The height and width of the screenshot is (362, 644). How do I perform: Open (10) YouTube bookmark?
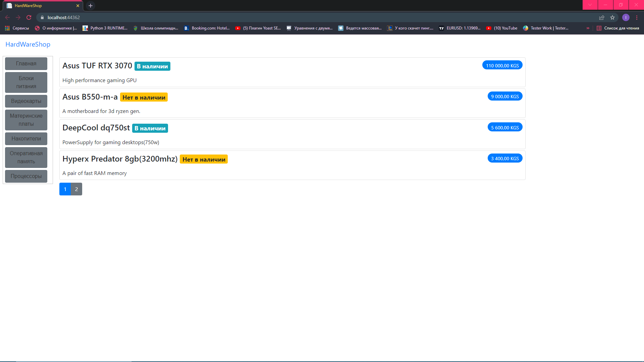point(502,28)
